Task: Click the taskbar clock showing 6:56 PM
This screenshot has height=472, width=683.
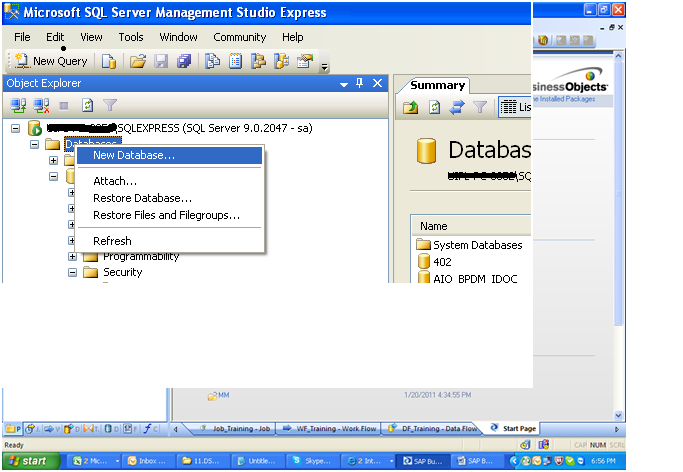Action: coord(603,461)
